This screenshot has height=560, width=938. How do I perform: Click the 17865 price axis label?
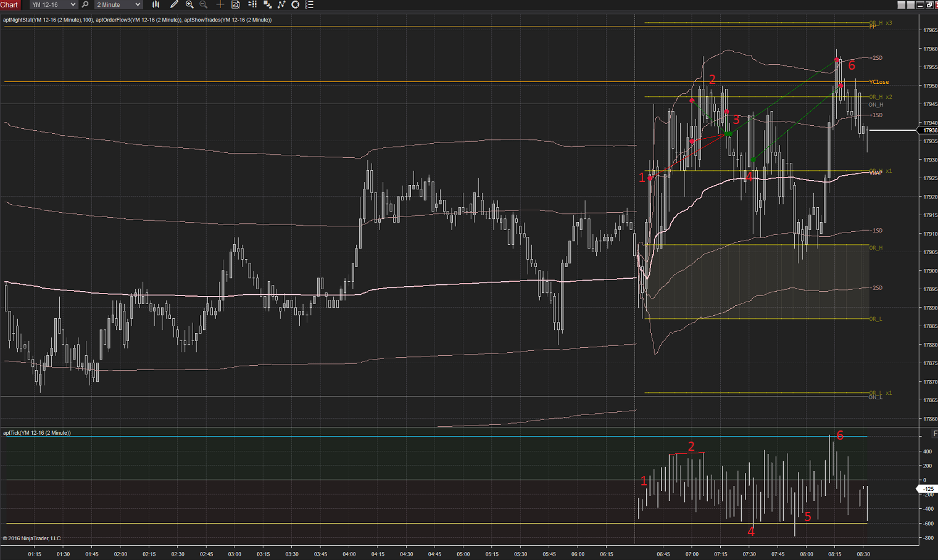(x=930, y=400)
